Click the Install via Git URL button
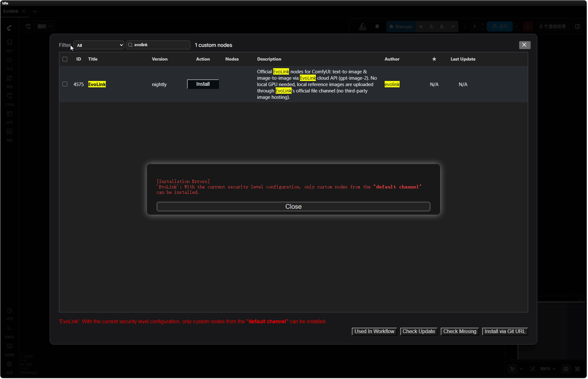 tap(505, 332)
